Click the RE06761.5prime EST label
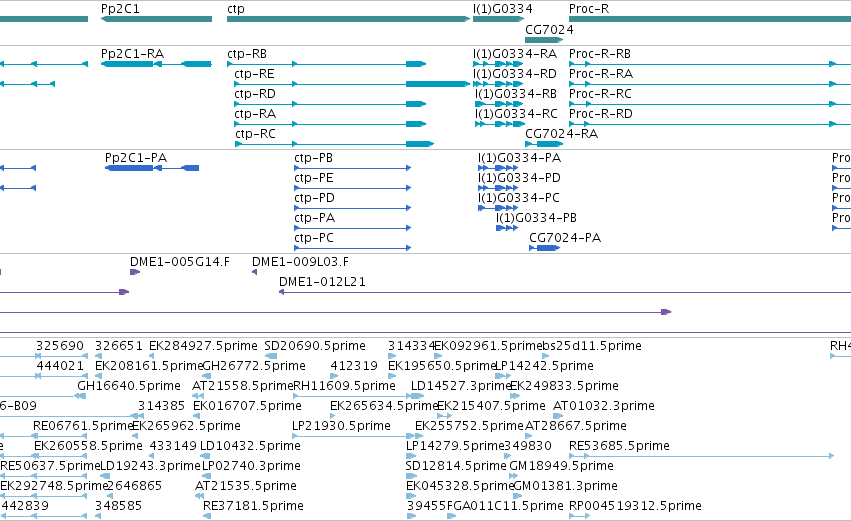The image size is (851, 521). 83,427
